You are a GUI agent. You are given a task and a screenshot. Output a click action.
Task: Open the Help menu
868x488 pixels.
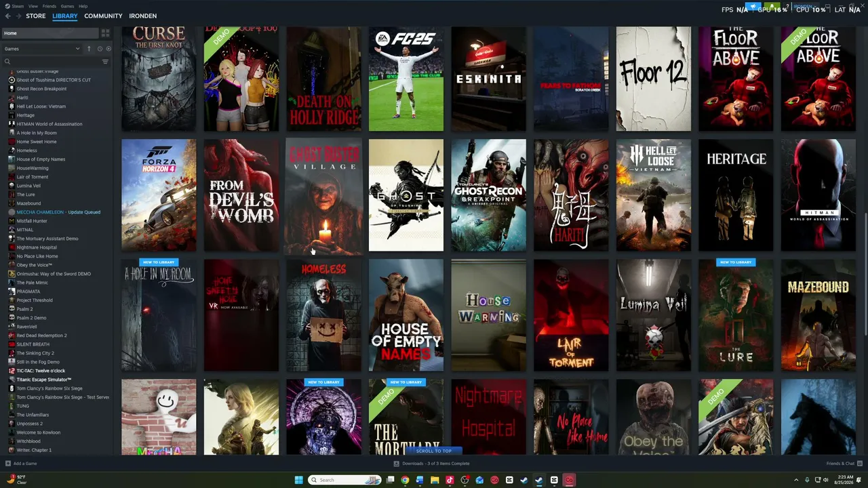[x=83, y=6]
